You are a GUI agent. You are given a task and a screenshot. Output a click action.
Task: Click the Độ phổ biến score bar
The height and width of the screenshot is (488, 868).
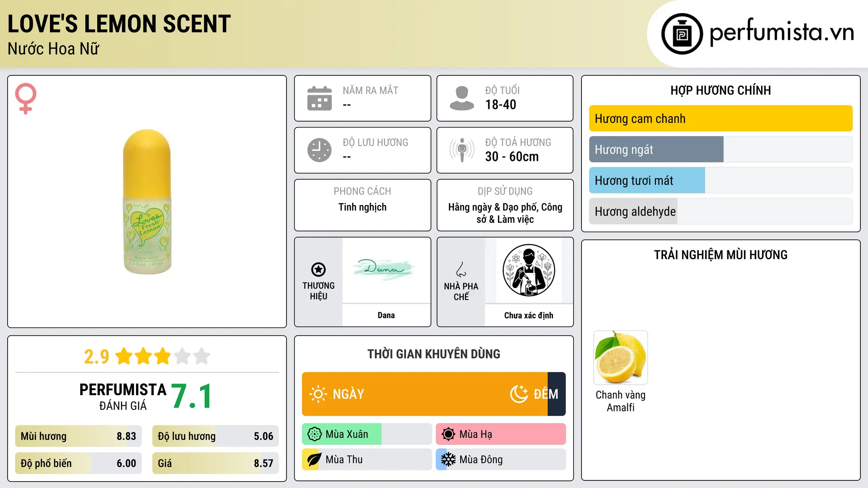[x=78, y=463]
